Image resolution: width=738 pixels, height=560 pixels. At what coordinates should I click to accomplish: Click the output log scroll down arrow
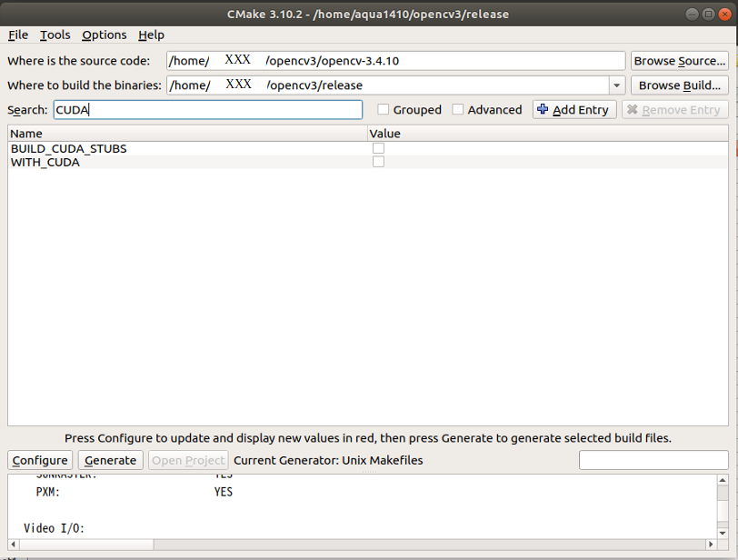pyautogui.click(x=723, y=533)
